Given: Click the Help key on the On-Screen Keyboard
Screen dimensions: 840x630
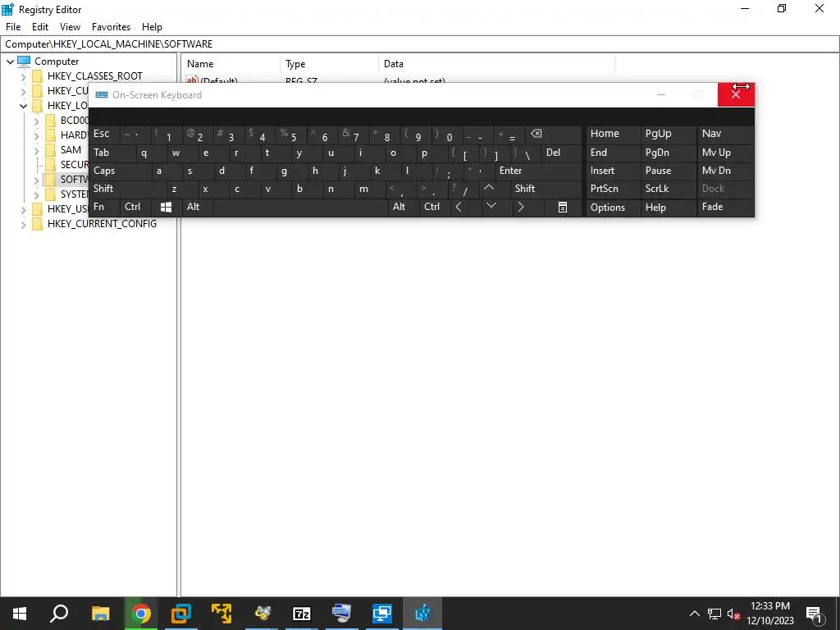Looking at the screenshot, I should (x=668, y=208).
